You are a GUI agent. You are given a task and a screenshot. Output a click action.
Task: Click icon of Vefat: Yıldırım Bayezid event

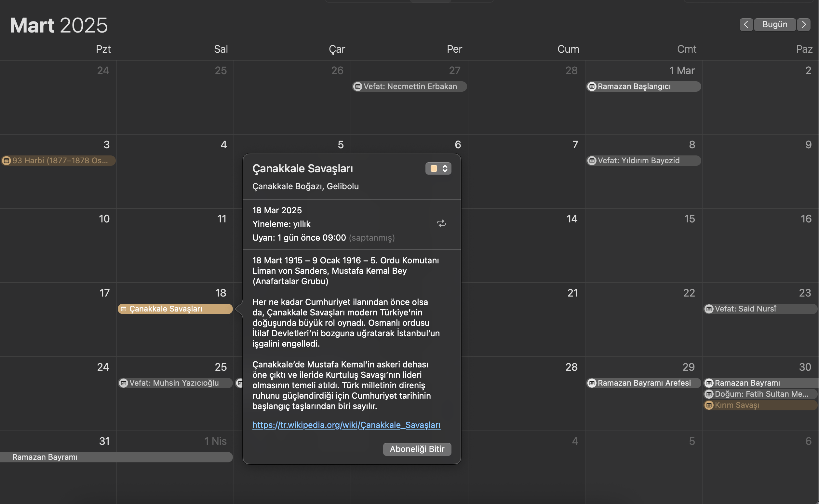pyautogui.click(x=592, y=161)
